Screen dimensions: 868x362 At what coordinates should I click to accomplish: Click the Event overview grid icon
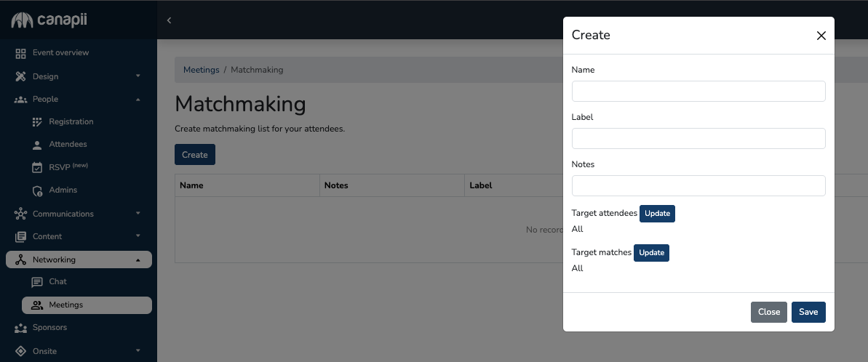pos(20,53)
